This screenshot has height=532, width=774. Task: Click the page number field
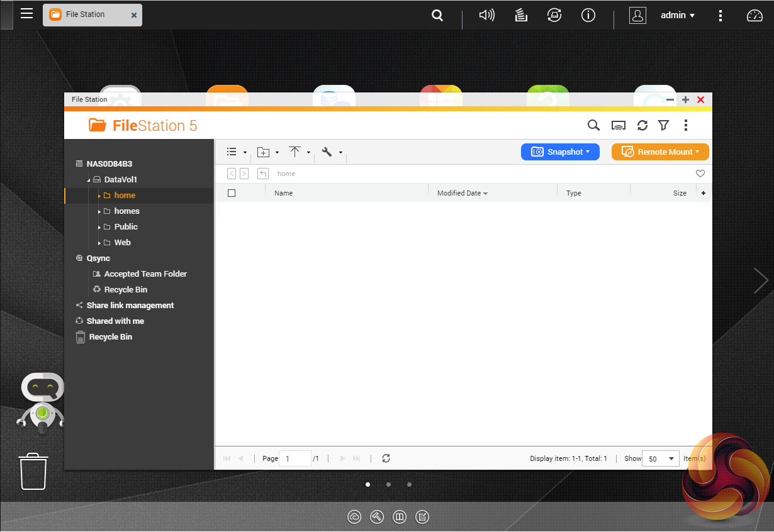coord(295,458)
